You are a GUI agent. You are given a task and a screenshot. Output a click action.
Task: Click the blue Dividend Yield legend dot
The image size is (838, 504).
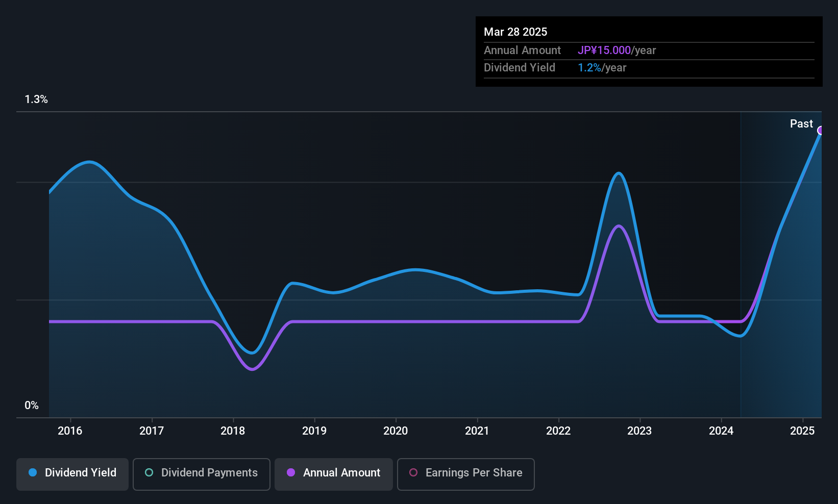tap(33, 472)
